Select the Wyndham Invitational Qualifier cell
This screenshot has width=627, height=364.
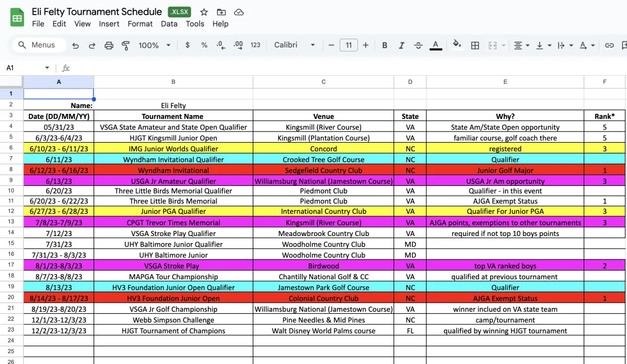[x=173, y=160]
